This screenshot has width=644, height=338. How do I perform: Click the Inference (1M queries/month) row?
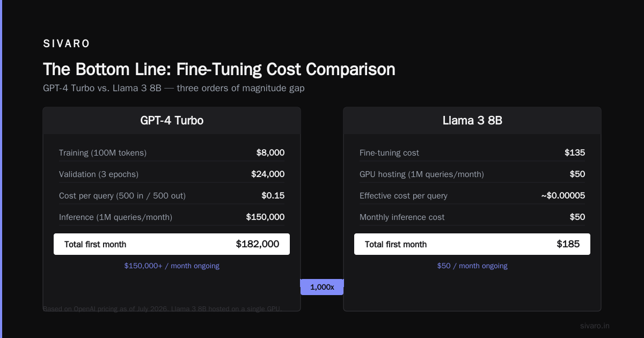click(172, 217)
